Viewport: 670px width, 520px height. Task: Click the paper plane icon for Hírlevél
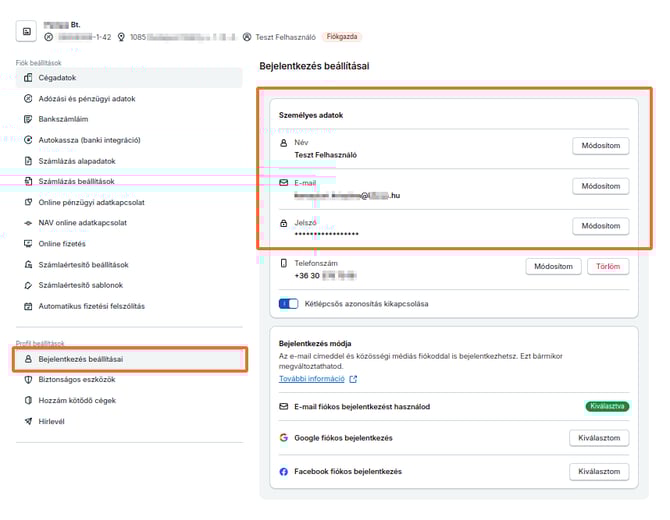[x=29, y=421]
